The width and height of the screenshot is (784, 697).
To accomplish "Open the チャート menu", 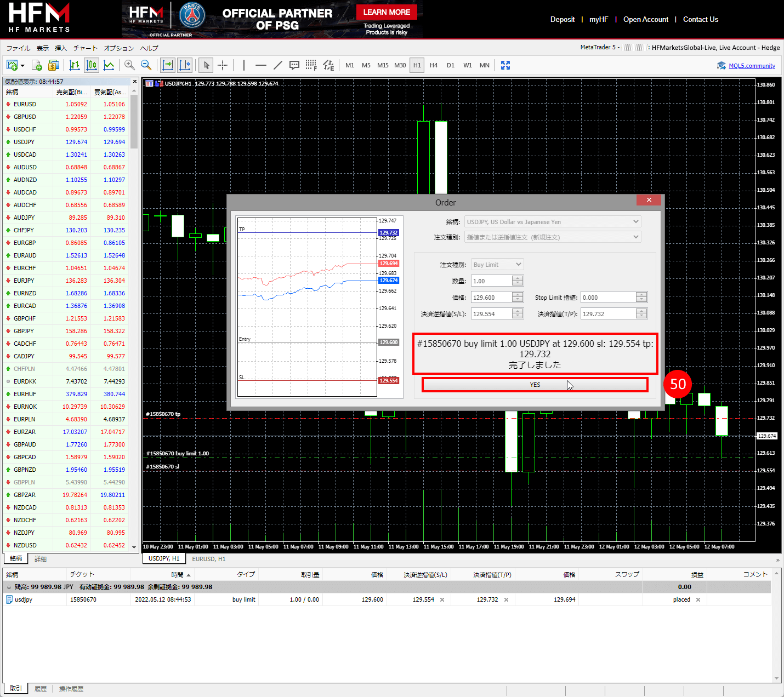I will point(85,48).
